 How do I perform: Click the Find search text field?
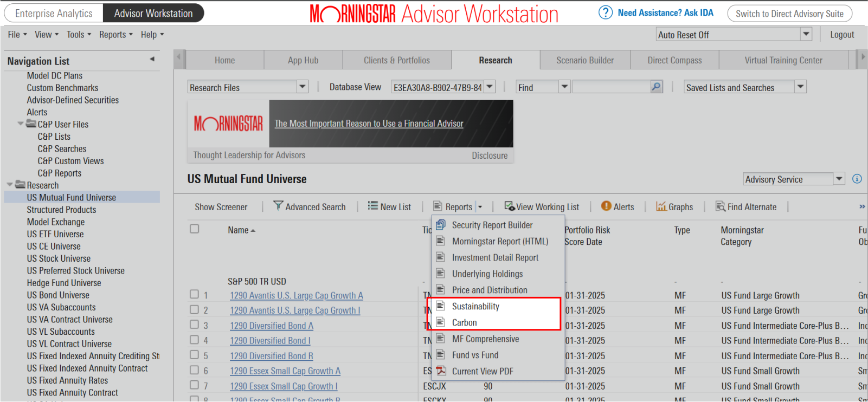pyautogui.click(x=611, y=87)
